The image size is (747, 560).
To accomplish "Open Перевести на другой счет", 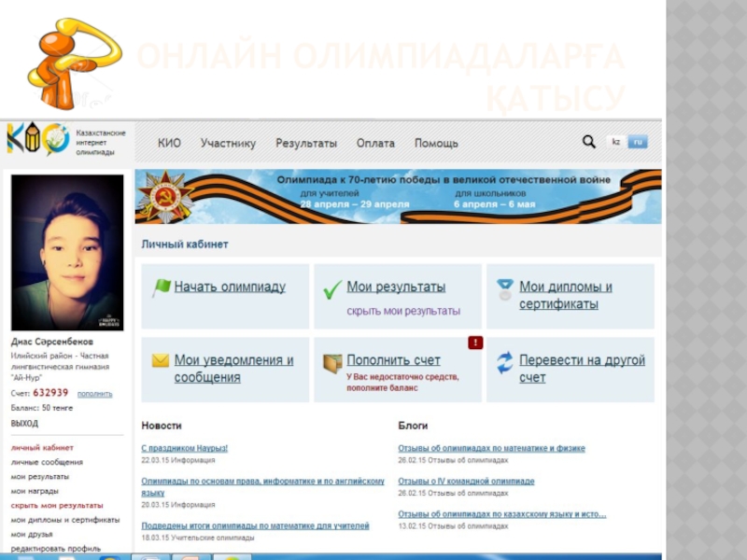I will pyautogui.click(x=582, y=369).
